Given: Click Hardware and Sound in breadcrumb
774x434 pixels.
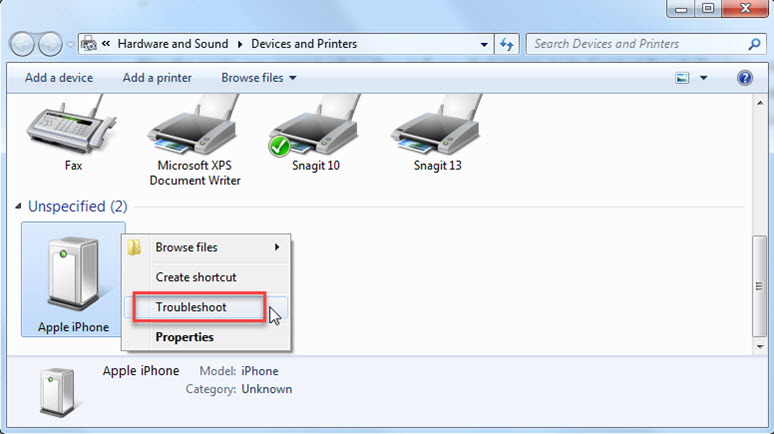Looking at the screenshot, I should click(x=173, y=44).
